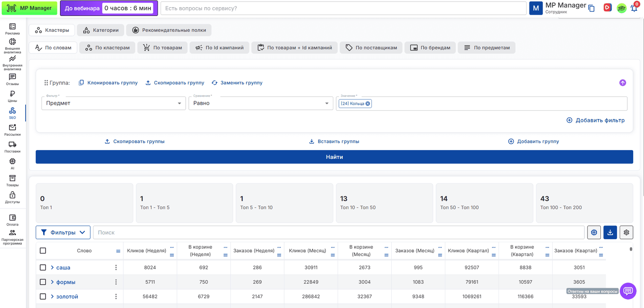Toggle the select-all header checkbox
This screenshot has width=644, height=308.
[x=43, y=251]
